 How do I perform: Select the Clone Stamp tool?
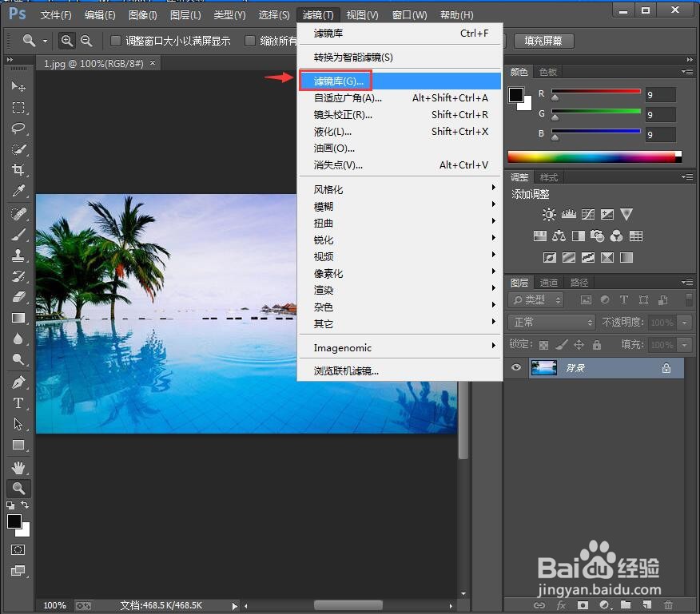click(18, 256)
